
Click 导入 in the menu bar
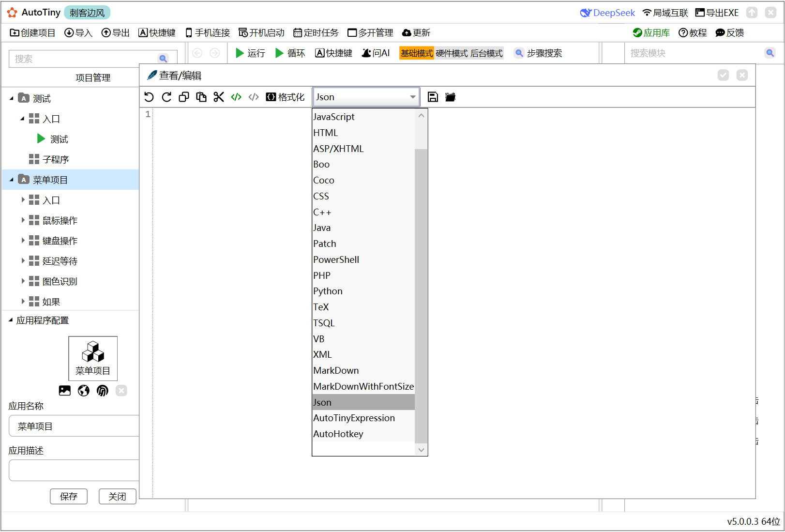coord(78,33)
